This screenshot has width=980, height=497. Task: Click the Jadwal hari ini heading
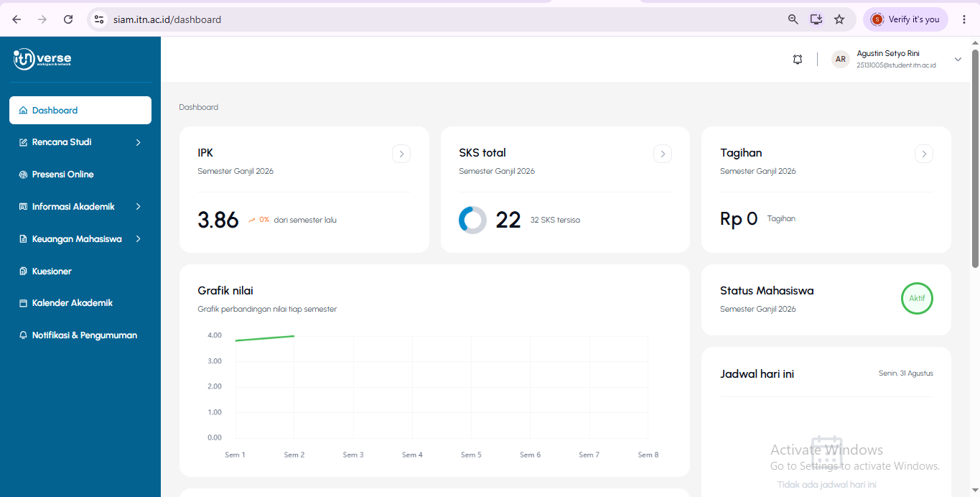pyautogui.click(x=757, y=374)
